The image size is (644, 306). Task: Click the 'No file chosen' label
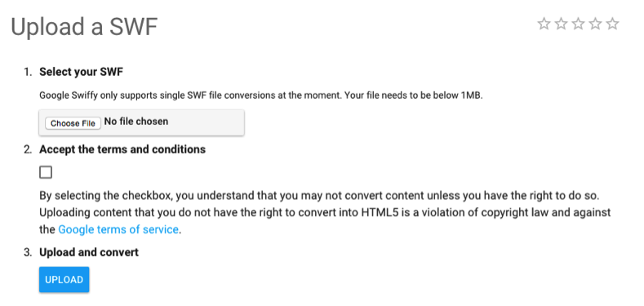point(136,122)
